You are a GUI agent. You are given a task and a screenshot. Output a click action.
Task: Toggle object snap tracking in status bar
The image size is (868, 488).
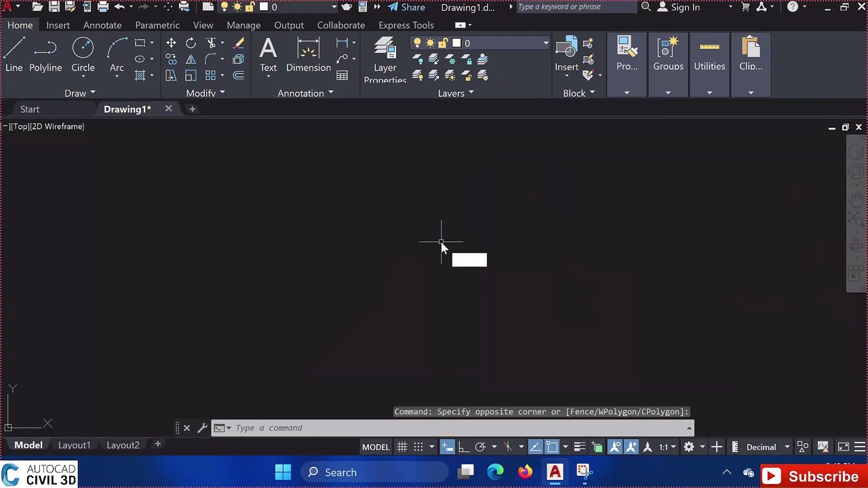535,447
